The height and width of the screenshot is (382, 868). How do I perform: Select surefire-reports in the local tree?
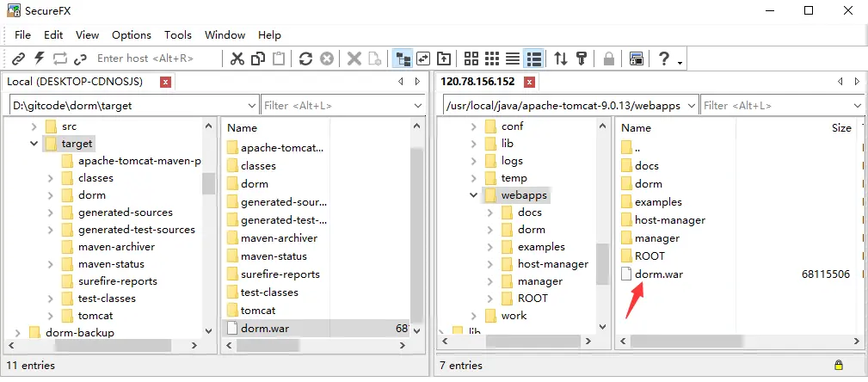click(117, 281)
